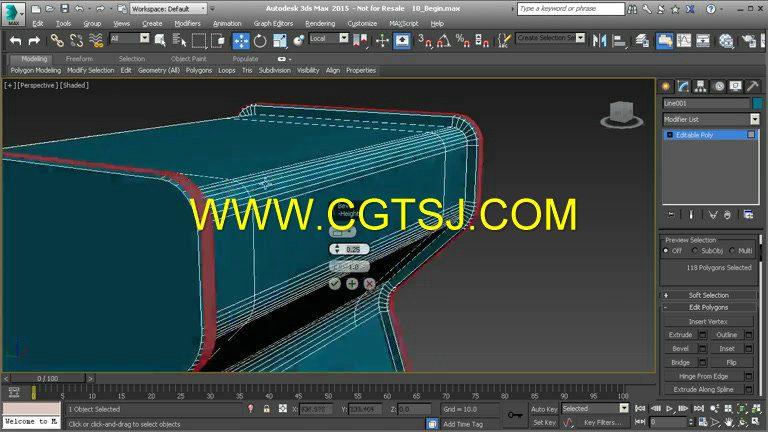The height and width of the screenshot is (432, 768).
Task: Toggle Percent Snap
Action: [462, 41]
